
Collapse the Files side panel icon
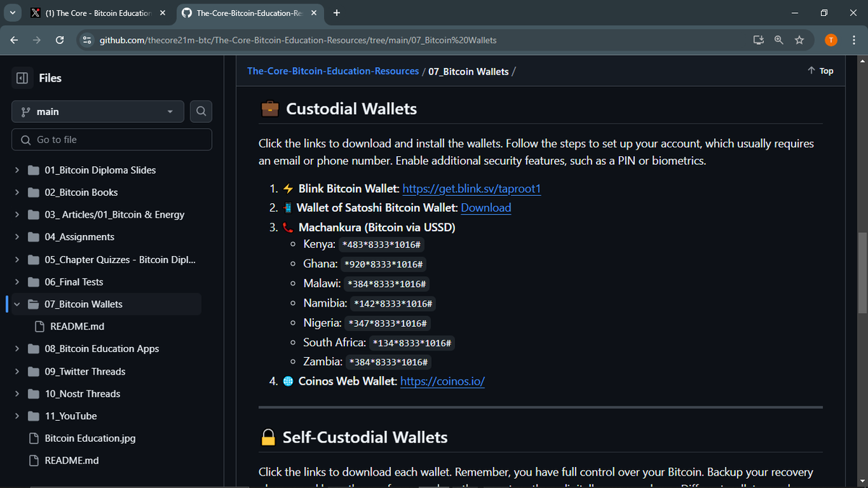tap(22, 78)
